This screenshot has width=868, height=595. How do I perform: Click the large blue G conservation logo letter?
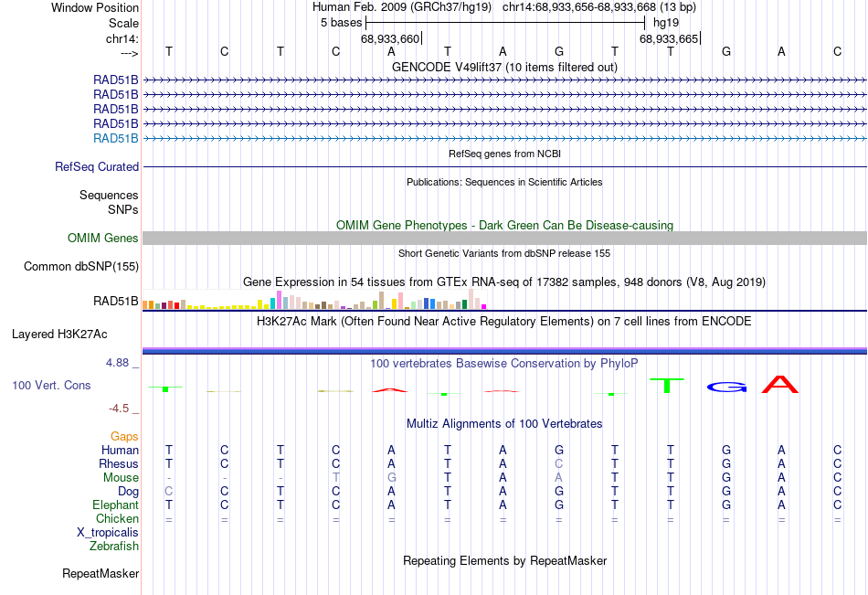727,388
